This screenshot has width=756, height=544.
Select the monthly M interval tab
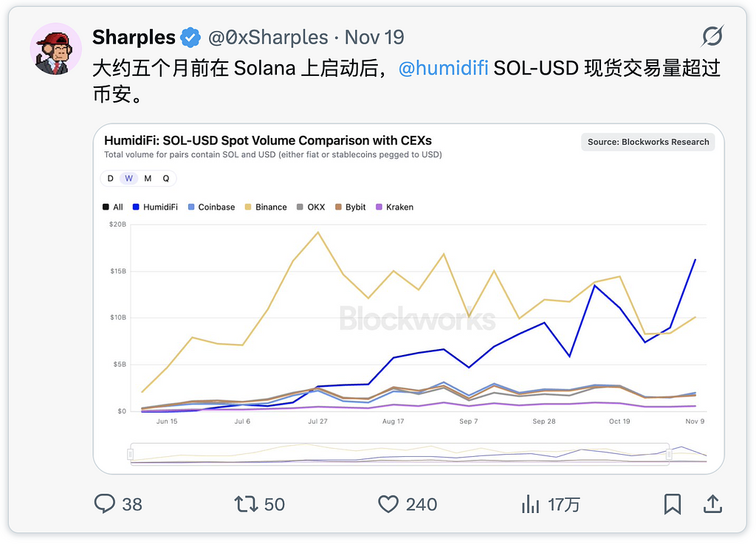pos(148,179)
